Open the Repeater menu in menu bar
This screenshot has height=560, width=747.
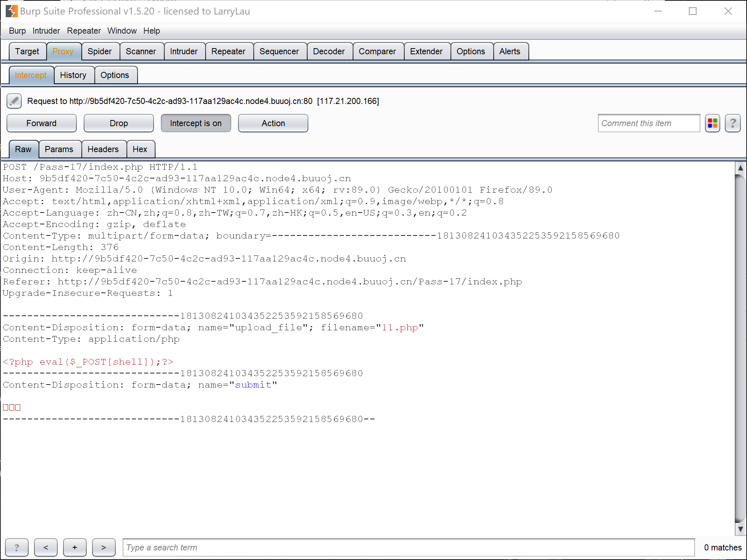pos(84,31)
